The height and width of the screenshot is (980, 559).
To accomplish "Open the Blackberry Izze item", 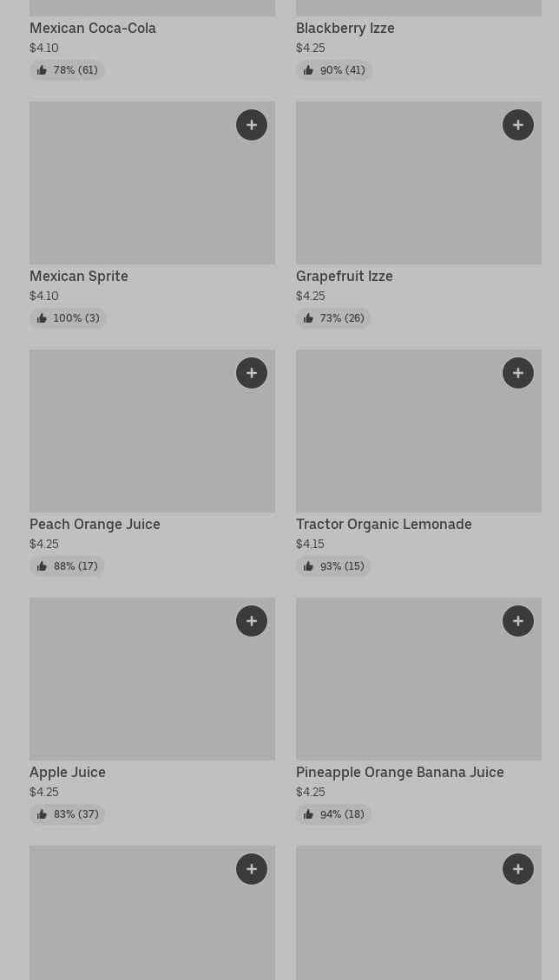I will pos(345,28).
